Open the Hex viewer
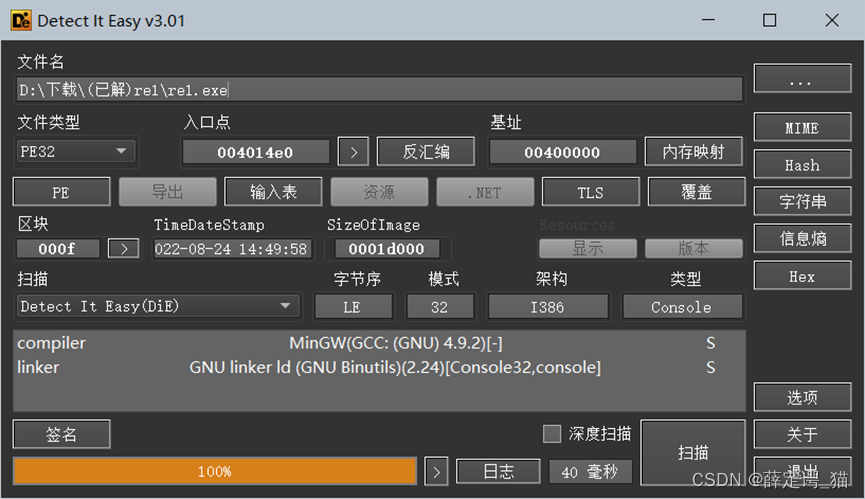The width and height of the screenshot is (865, 499). pos(802,276)
